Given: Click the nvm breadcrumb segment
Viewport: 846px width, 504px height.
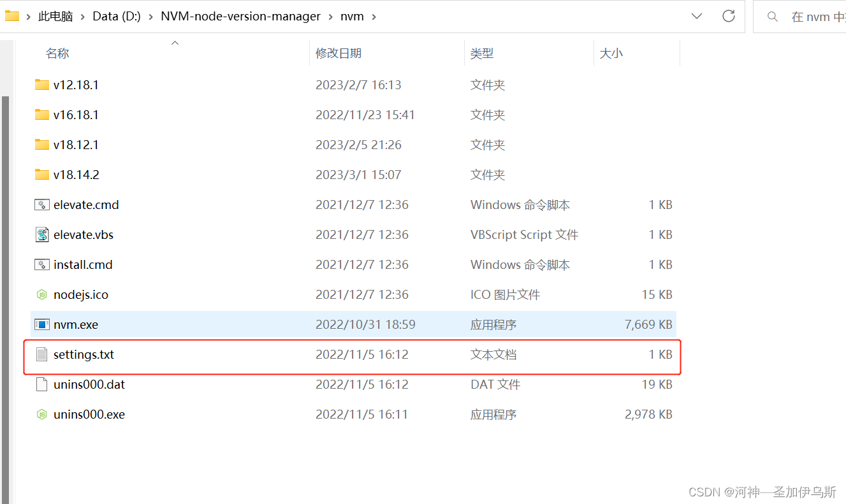Looking at the screenshot, I should pos(353,17).
